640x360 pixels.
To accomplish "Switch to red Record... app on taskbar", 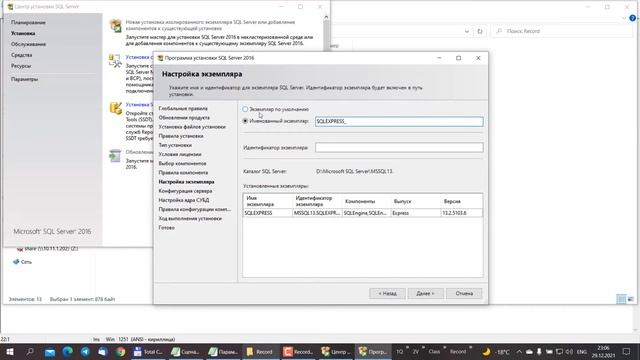I will (298, 351).
